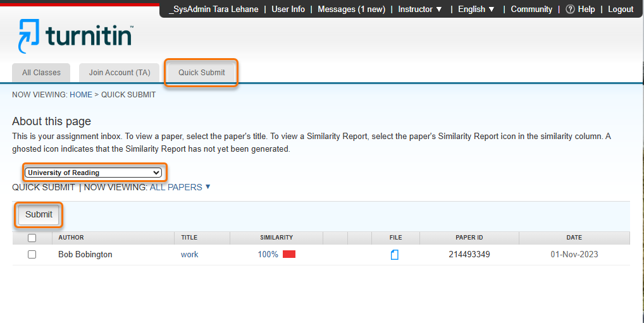644x323 pixels.
Task: Click the Submit button
Action: pos(39,214)
